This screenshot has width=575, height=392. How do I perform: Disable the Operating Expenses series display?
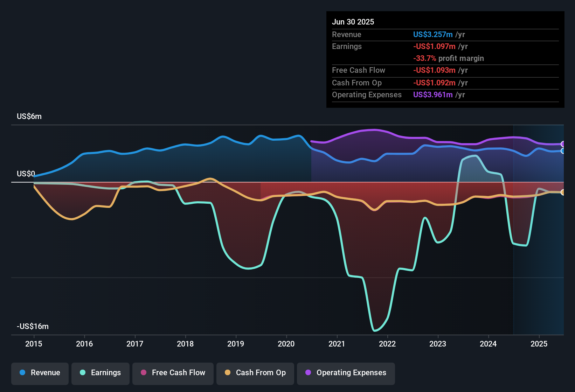[x=346, y=373]
